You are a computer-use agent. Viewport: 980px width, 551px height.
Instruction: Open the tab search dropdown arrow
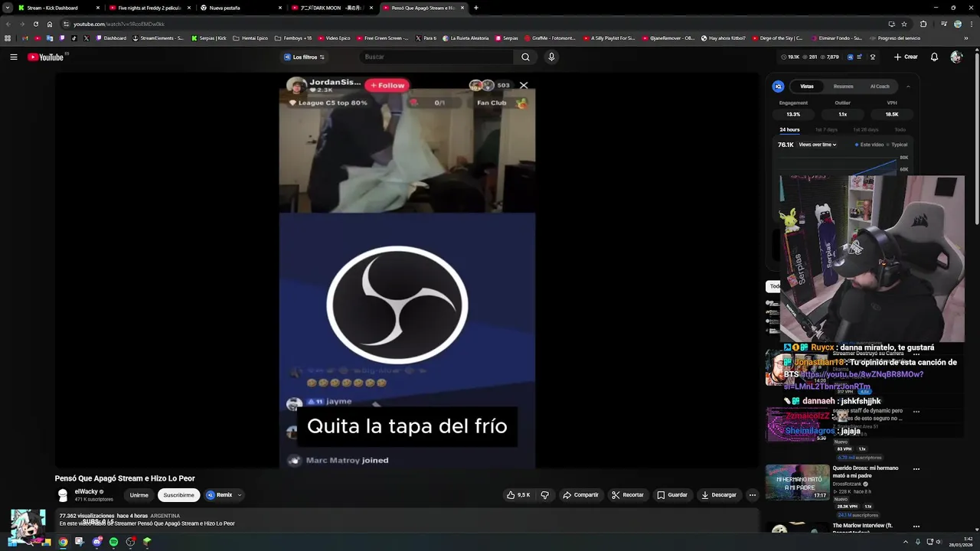click(x=7, y=8)
